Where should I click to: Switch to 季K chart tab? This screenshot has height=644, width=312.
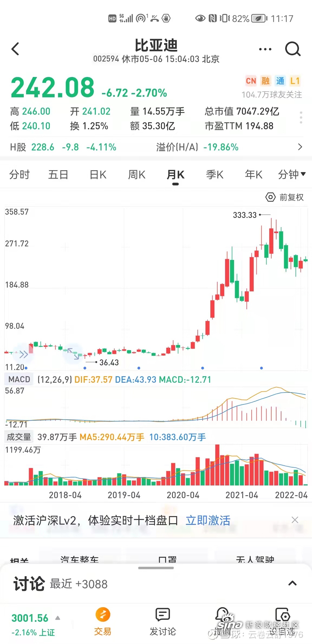pyautogui.click(x=214, y=175)
